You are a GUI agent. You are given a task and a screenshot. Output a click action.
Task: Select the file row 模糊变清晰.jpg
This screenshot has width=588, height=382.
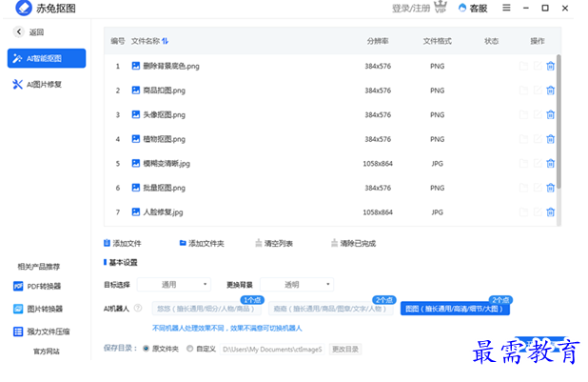tap(330, 164)
